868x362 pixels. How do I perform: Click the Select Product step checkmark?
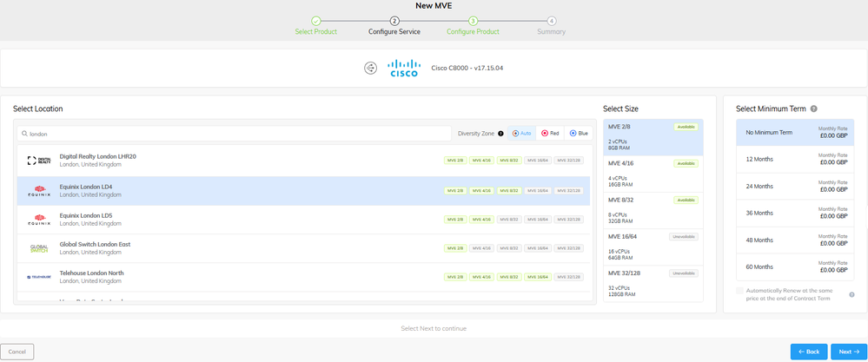coord(315,21)
